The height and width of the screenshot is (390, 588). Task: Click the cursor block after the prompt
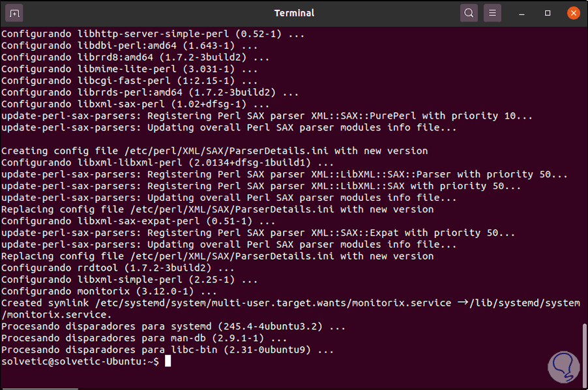pos(168,361)
